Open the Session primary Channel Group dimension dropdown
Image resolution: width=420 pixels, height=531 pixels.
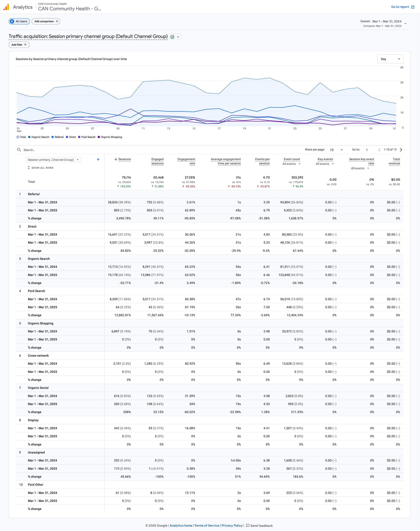click(x=54, y=159)
